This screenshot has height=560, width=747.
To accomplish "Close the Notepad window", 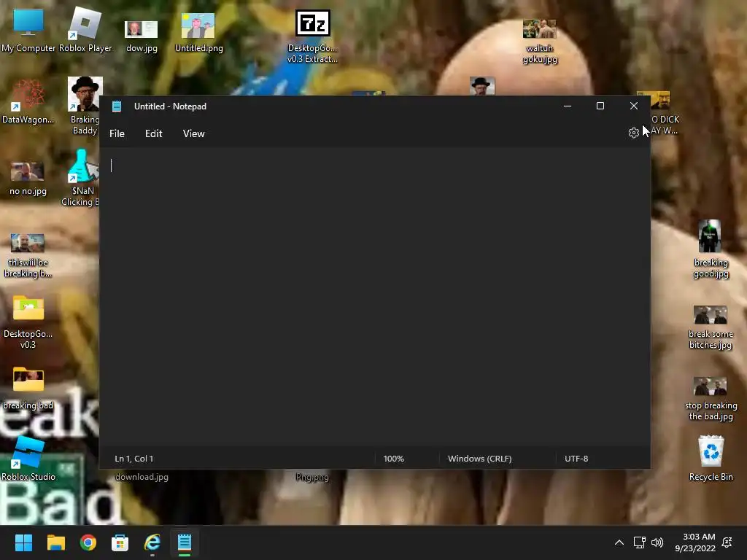I will [x=634, y=106].
